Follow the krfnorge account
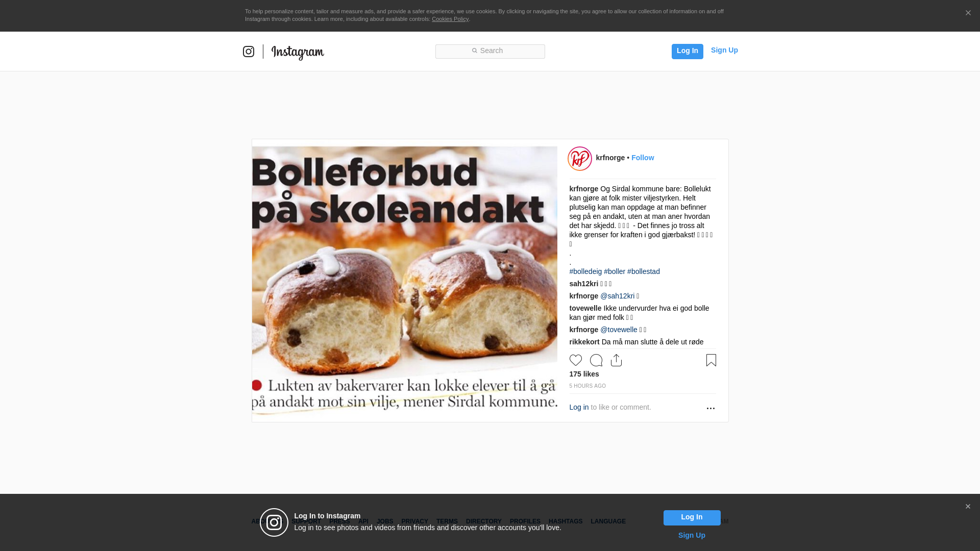Image resolution: width=980 pixels, height=551 pixels. 643,158
